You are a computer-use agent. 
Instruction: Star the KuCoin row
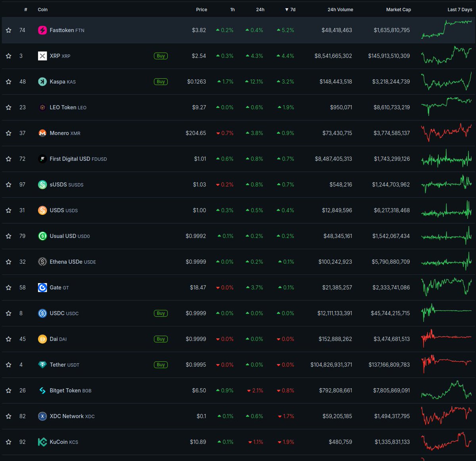[9, 442]
